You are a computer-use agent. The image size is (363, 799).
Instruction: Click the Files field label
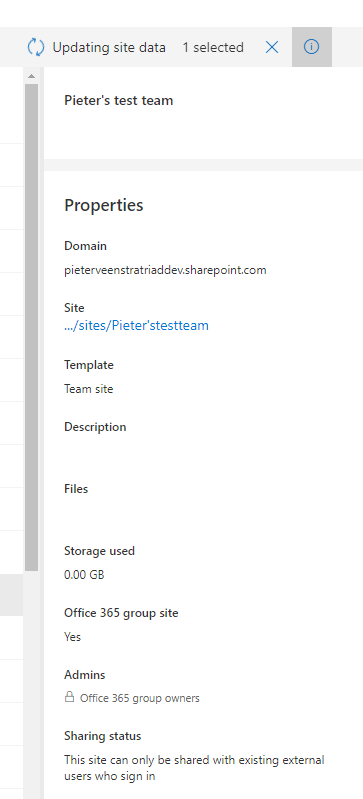coord(76,489)
